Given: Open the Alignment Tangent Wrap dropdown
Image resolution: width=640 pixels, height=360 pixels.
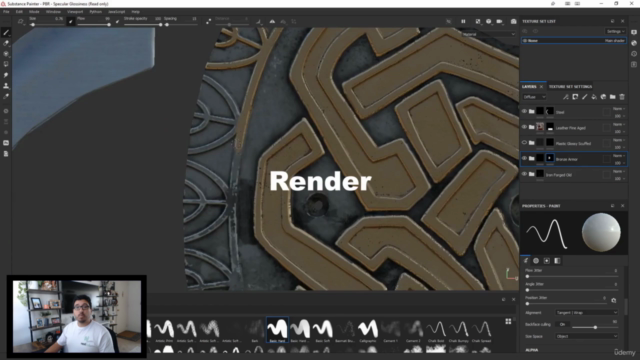Looking at the screenshot, I should (x=587, y=313).
